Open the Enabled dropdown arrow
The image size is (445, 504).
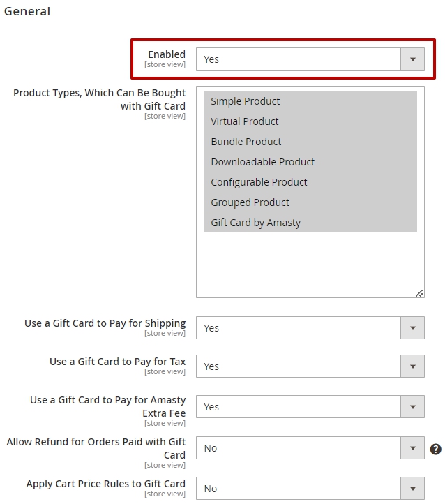point(413,59)
